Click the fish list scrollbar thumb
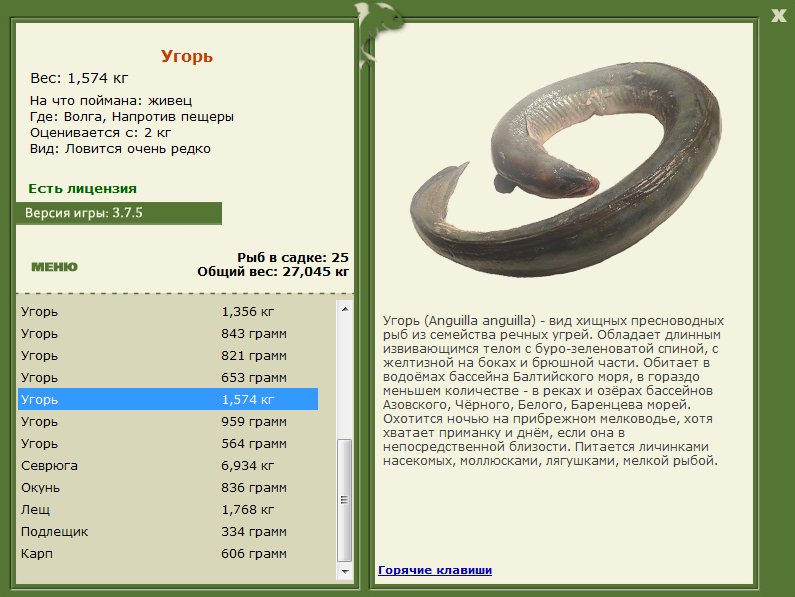Screen dimensions: 795x597 pyautogui.click(x=345, y=500)
